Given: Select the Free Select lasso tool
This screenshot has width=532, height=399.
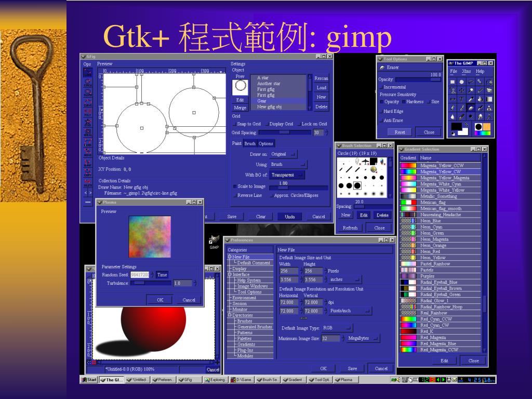Looking at the screenshot, I should click(471, 82).
